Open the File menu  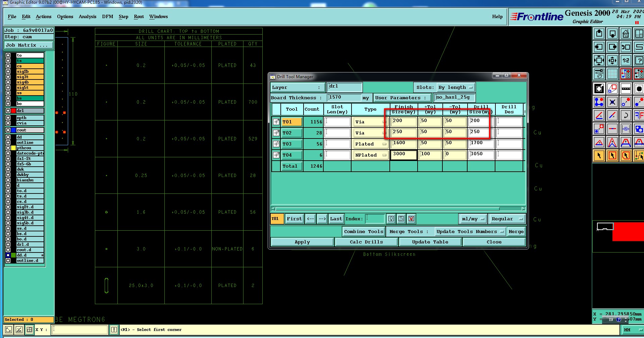pos(12,16)
